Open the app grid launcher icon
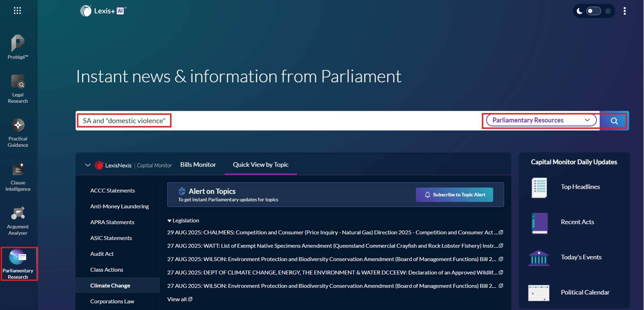Screen dimensions: 644x310 pos(17,11)
